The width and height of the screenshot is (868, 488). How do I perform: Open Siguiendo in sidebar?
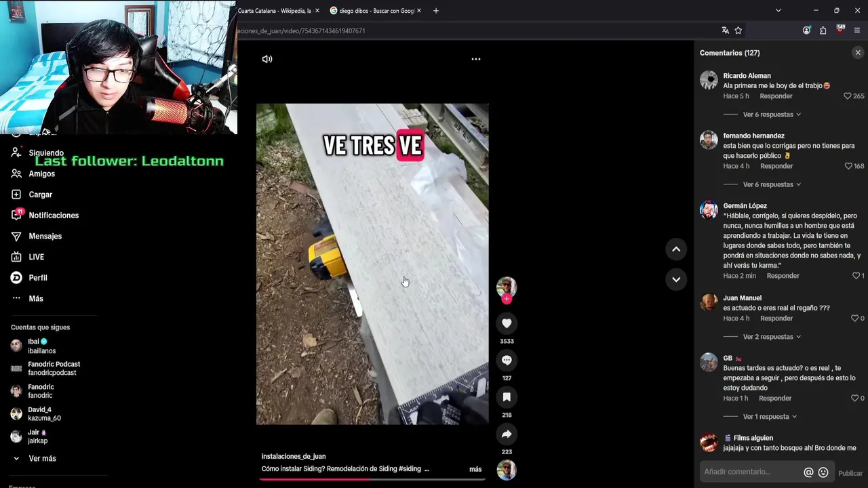46,153
